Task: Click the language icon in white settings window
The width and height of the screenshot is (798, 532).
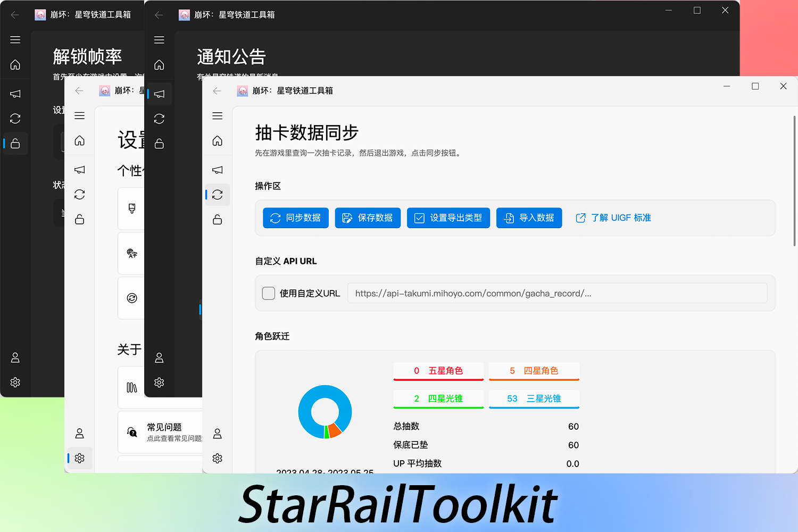Action: (x=132, y=253)
